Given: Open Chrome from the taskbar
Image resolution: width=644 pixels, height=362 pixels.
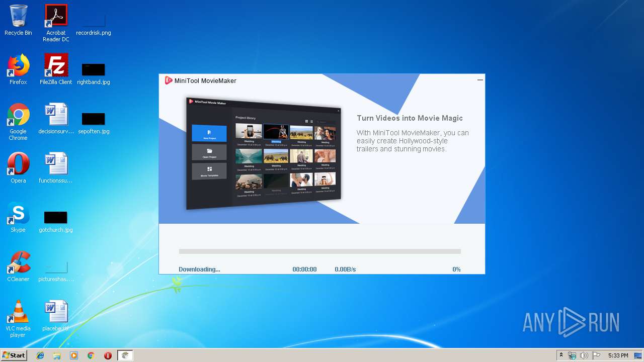Looking at the screenshot, I should pyautogui.click(x=91, y=355).
